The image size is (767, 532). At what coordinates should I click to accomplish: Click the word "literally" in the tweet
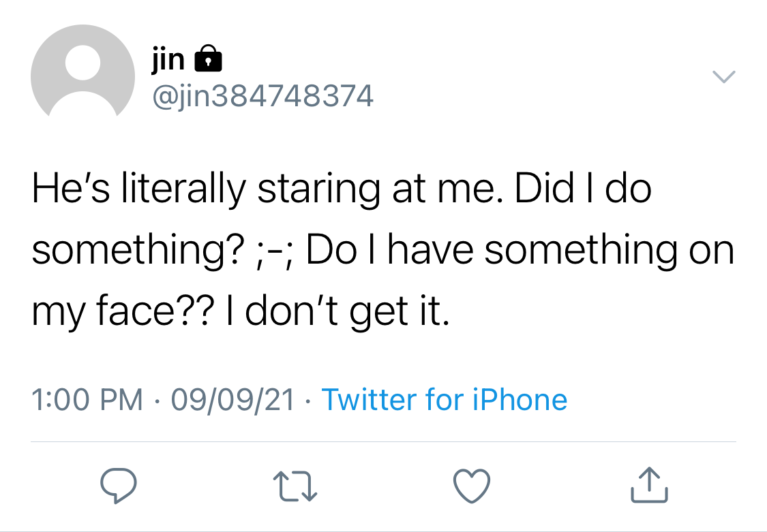[x=183, y=190]
